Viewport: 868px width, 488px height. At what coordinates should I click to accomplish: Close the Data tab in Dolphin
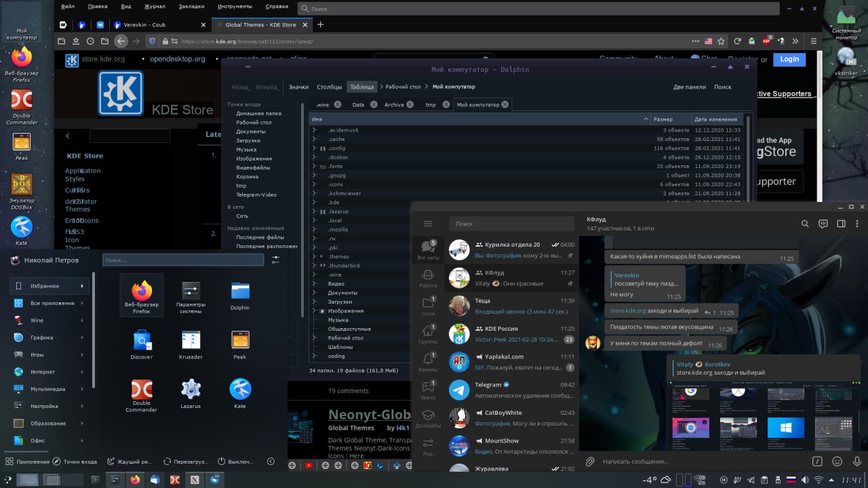click(x=374, y=105)
